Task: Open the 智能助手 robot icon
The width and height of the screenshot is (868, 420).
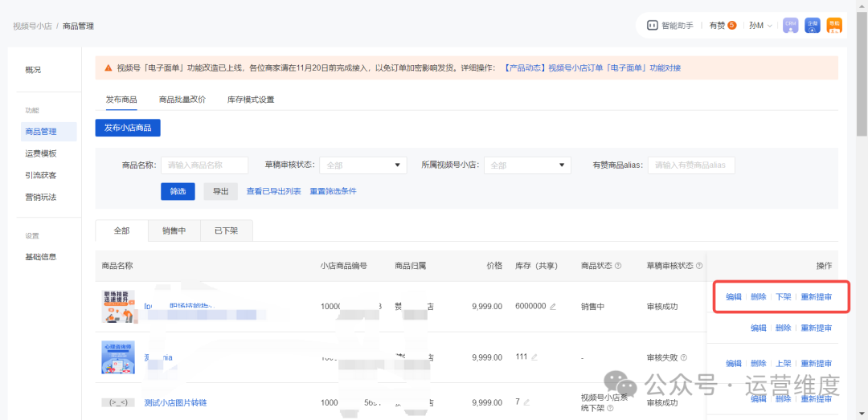Action: tap(653, 26)
